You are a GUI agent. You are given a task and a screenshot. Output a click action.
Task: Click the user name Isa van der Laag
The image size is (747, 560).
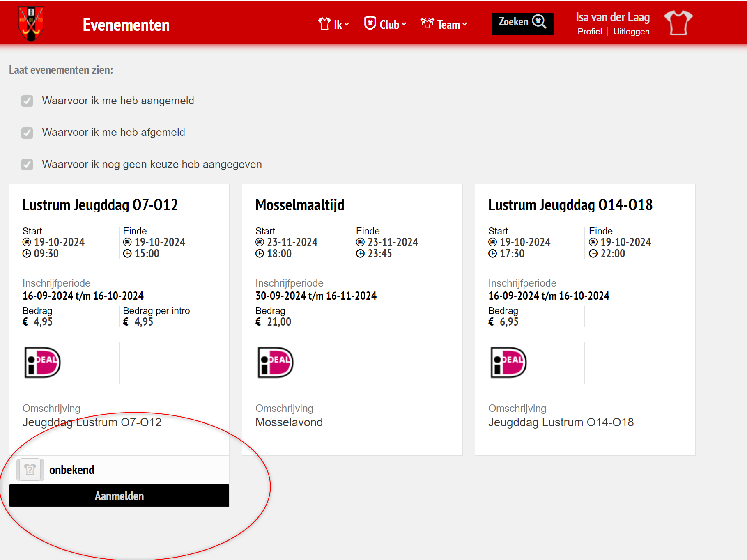(613, 17)
